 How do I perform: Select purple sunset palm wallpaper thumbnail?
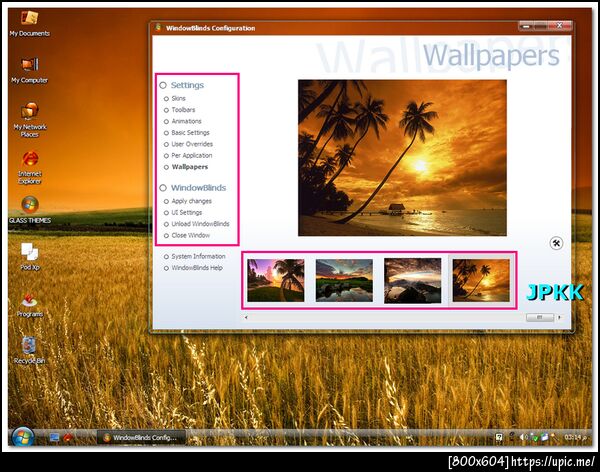[x=276, y=281]
